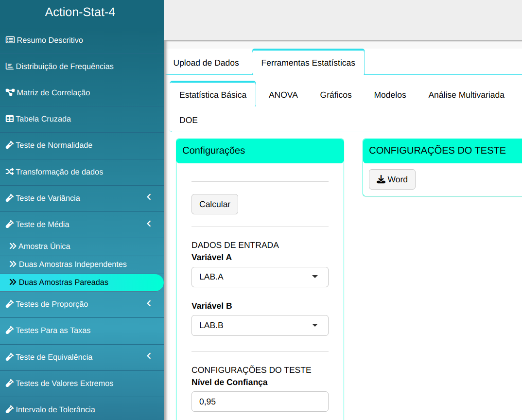The height and width of the screenshot is (420, 522).
Task: Click the Tabela Cruzada table icon
Action: click(x=9, y=119)
